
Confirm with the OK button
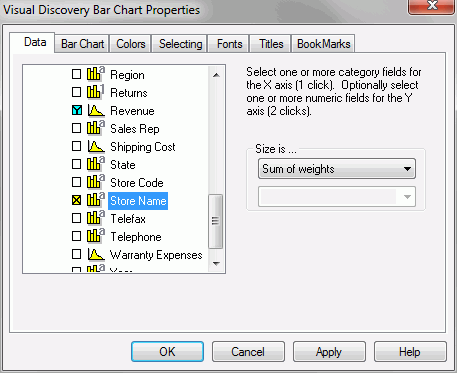(167, 351)
